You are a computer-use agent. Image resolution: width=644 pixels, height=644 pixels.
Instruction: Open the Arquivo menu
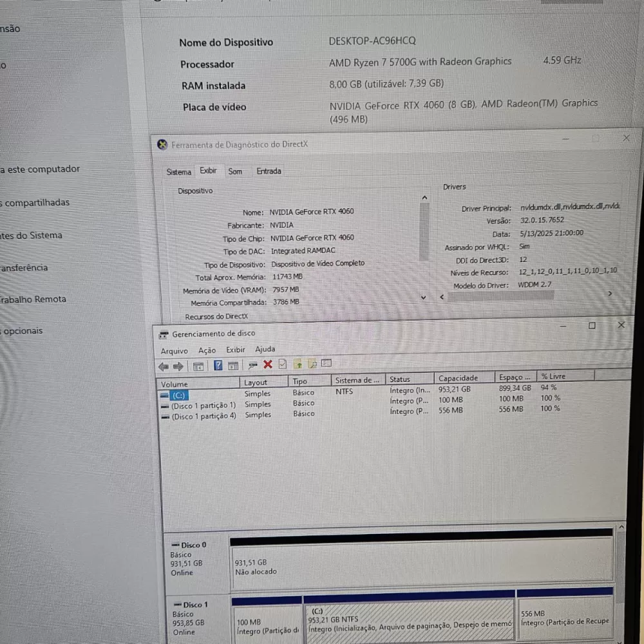coord(174,351)
